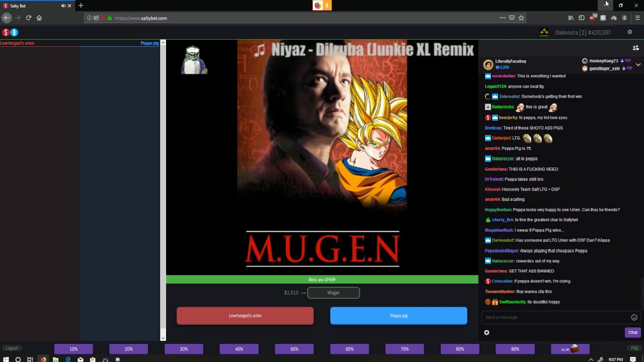644x362 pixels.
Task: Click the Wager amount input
Action: point(334,293)
